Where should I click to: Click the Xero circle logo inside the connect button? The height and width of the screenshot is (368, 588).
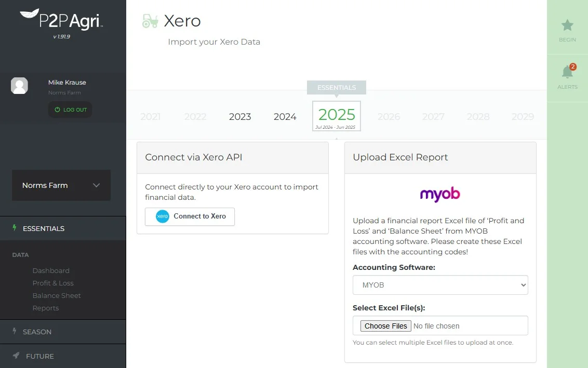[162, 217]
